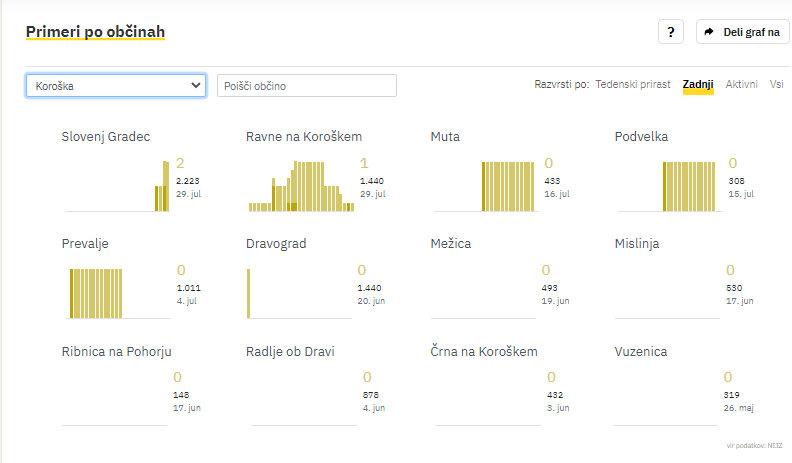Click the 'Primeri po občinah' heading

tap(95, 32)
